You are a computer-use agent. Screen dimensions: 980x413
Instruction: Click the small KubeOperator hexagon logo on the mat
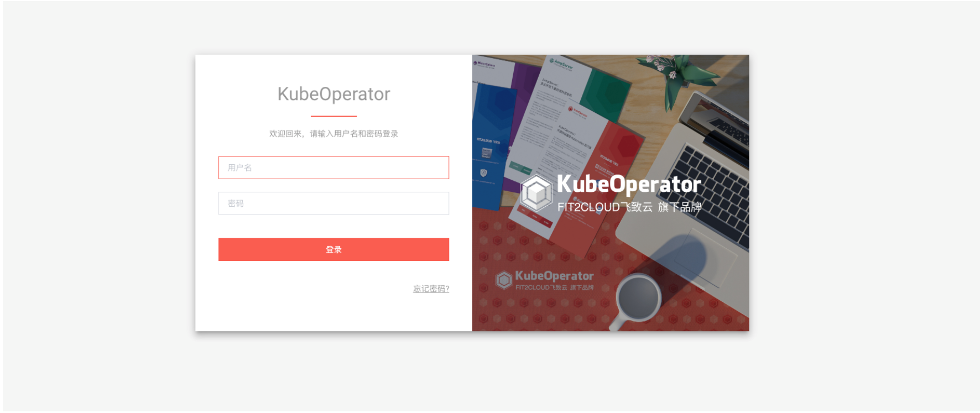pos(504,280)
